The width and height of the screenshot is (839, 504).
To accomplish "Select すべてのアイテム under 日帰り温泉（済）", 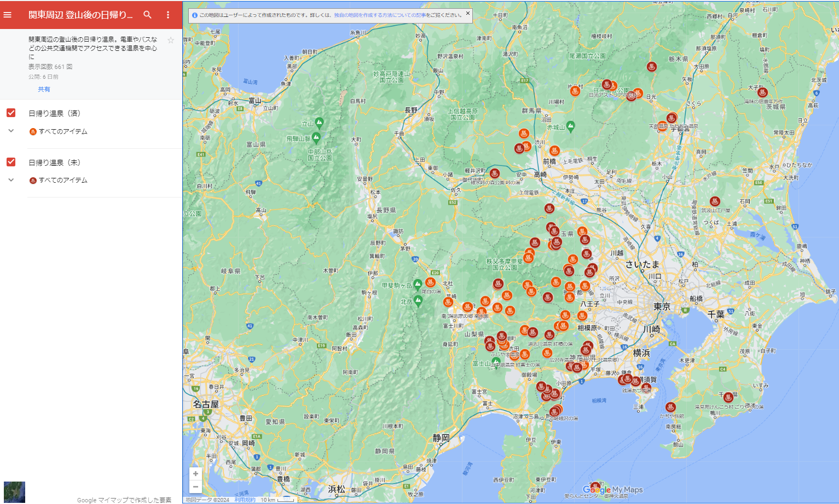I will [x=62, y=131].
